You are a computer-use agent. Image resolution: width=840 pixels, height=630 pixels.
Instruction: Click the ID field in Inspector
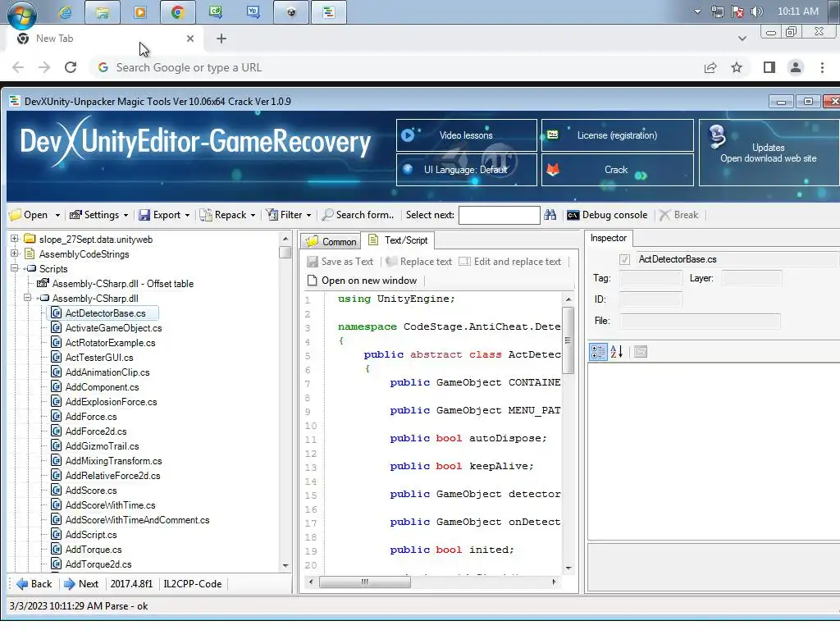[x=651, y=299]
